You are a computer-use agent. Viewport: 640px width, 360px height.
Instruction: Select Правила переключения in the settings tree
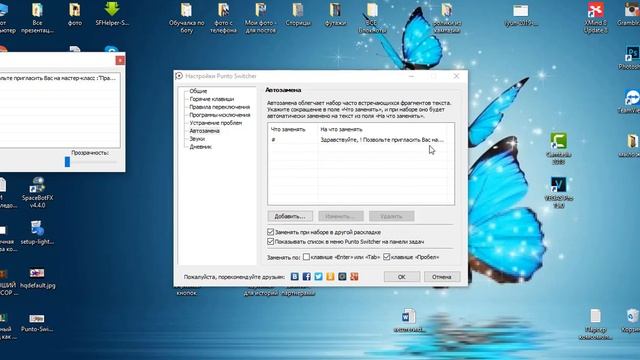click(220, 107)
